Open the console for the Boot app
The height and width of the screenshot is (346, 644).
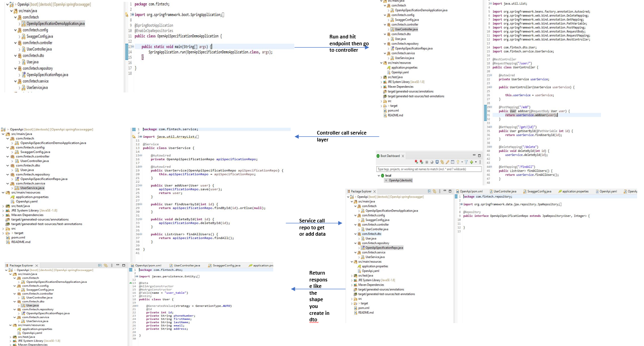tap(437, 162)
